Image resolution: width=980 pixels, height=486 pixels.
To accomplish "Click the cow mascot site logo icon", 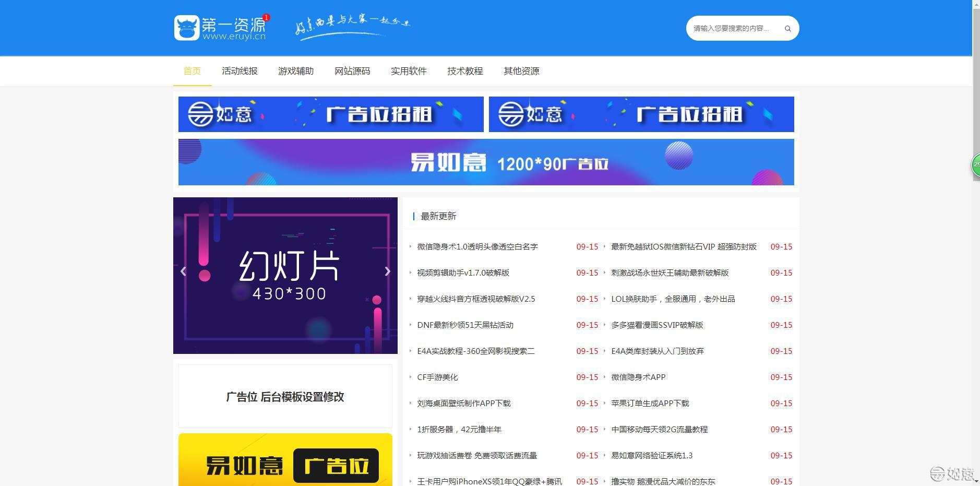I will (x=187, y=27).
